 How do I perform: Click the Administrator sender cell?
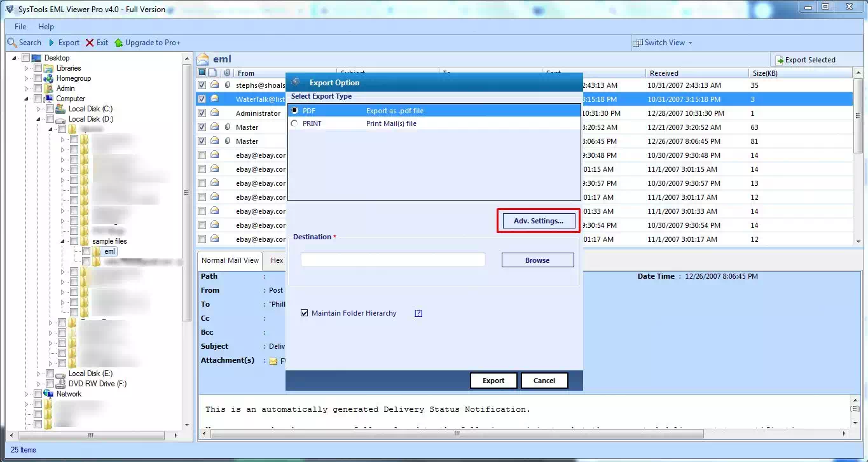point(258,113)
